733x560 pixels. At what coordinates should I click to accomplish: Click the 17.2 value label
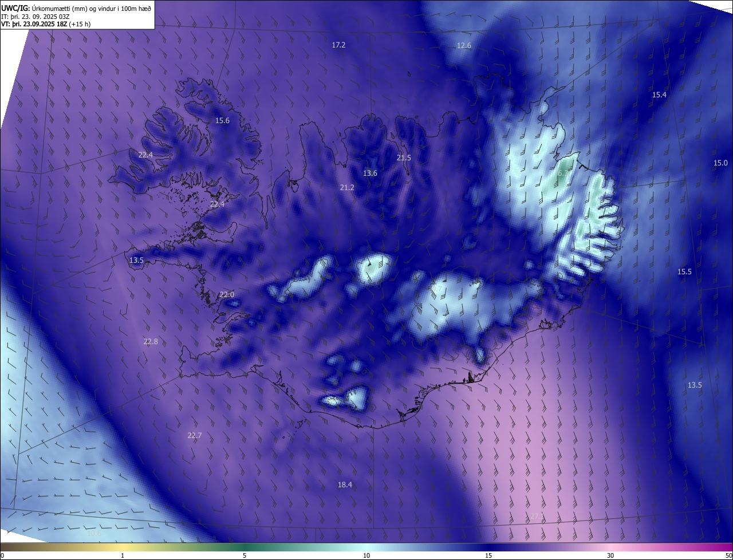339,45
